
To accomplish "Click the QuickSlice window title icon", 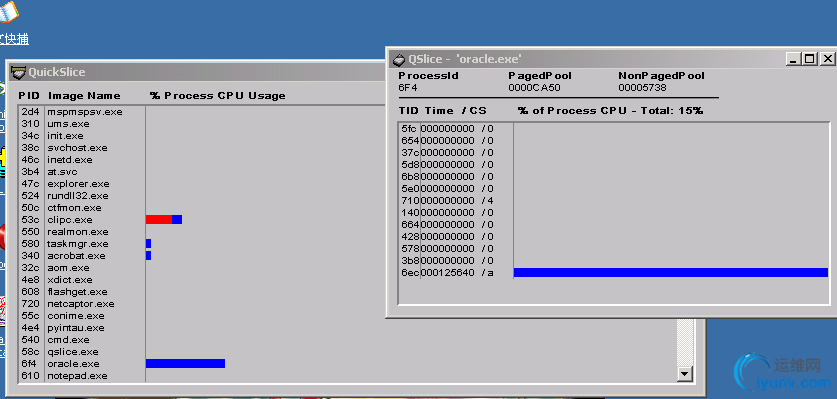I will click(18, 72).
